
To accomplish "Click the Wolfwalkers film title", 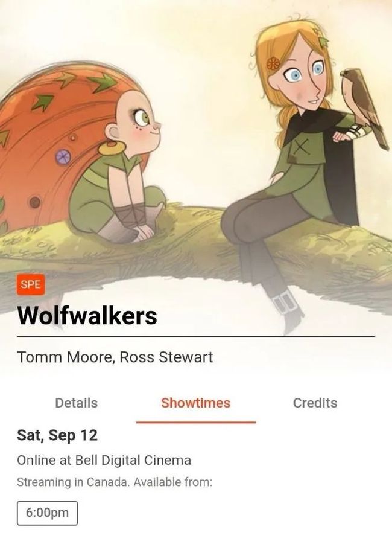I will point(87,316).
